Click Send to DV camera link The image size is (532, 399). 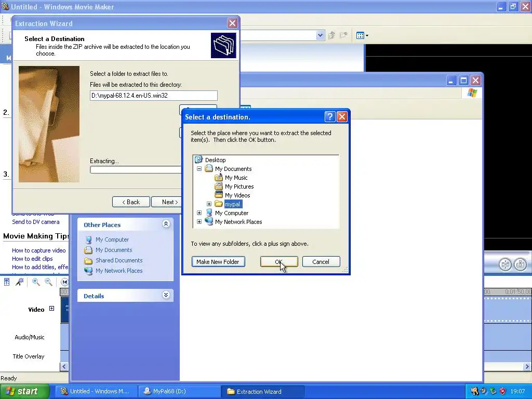pyautogui.click(x=36, y=222)
